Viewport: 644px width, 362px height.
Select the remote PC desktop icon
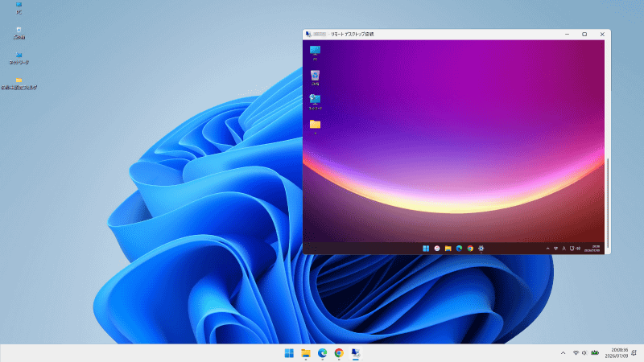pyautogui.click(x=315, y=53)
